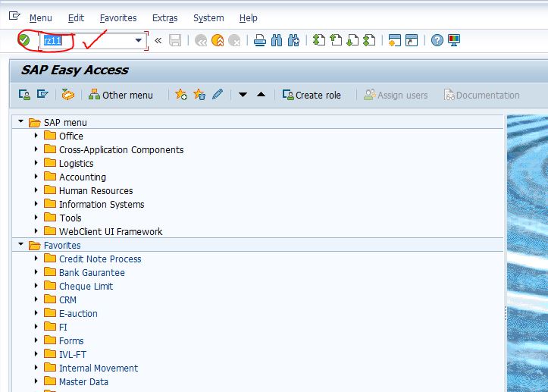Click the Other menu button

point(121,95)
